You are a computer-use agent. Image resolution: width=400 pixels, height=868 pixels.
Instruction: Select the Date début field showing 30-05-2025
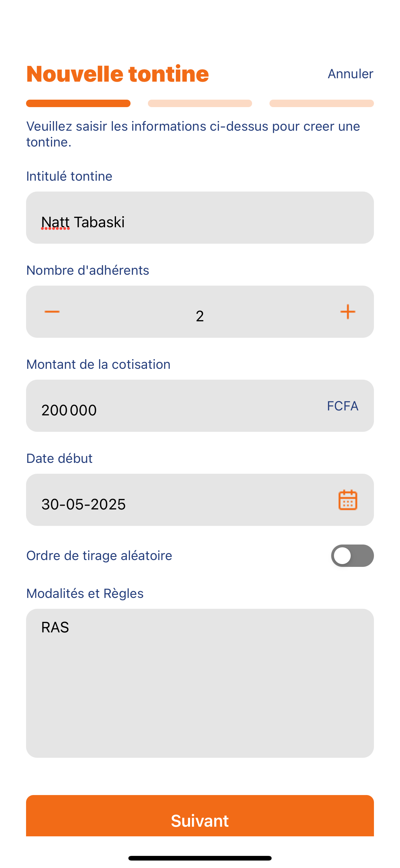[x=200, y=500]
